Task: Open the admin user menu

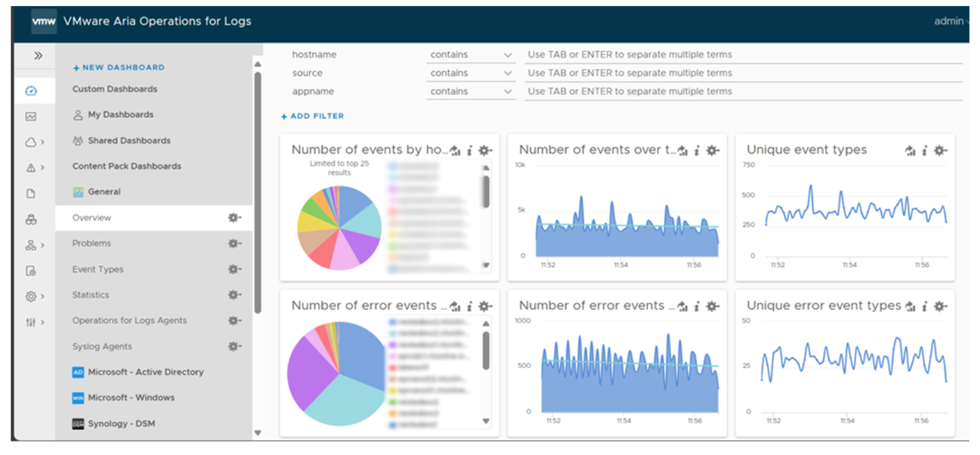Action: click(950, 21)
